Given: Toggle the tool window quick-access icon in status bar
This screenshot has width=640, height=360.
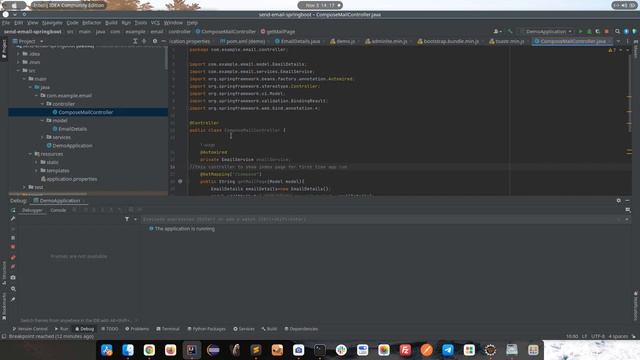Looking at the screenshot, I should (4, 336).
